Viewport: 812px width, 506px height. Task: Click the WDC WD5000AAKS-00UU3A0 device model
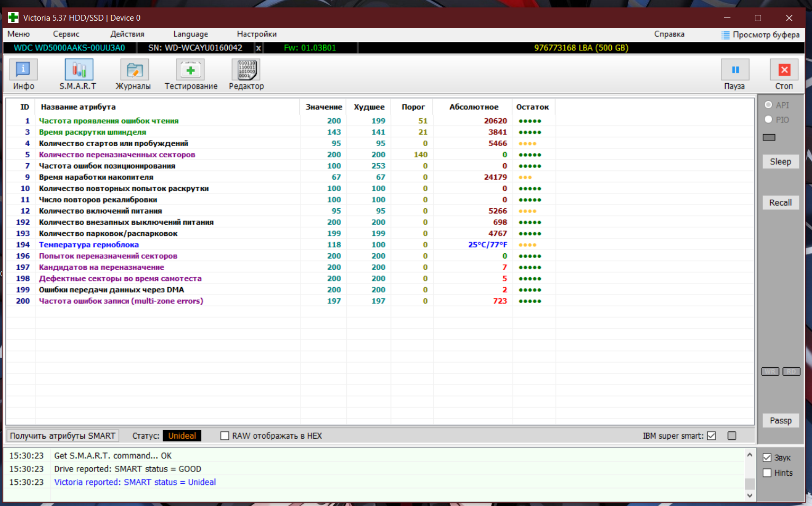(69, 48)
